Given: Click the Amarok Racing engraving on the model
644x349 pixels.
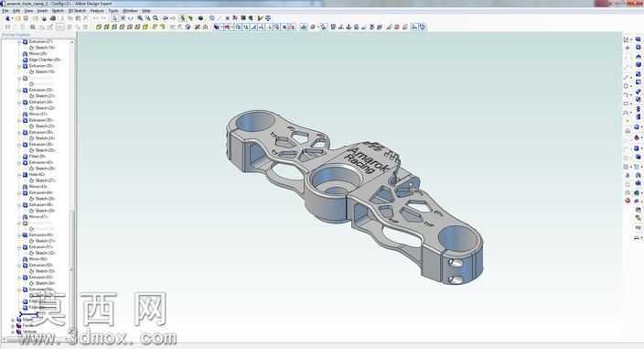Looking at the screenshot, I should coord(366,161).
